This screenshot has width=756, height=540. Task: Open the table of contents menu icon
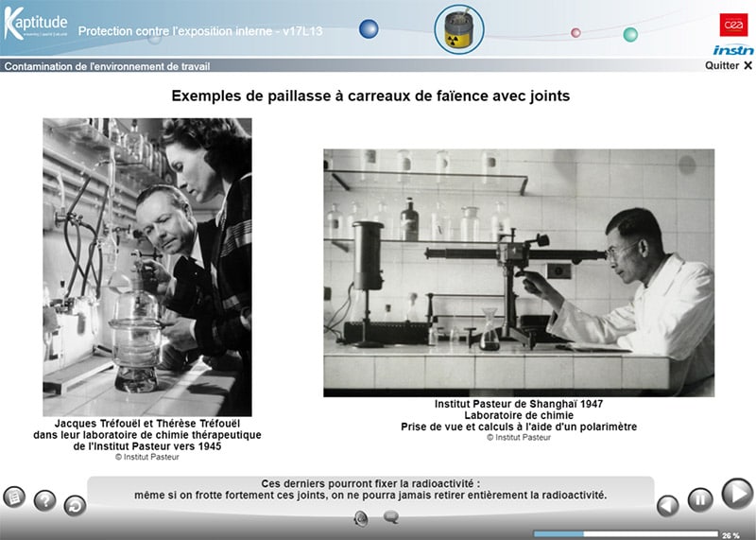pos(14,496)
